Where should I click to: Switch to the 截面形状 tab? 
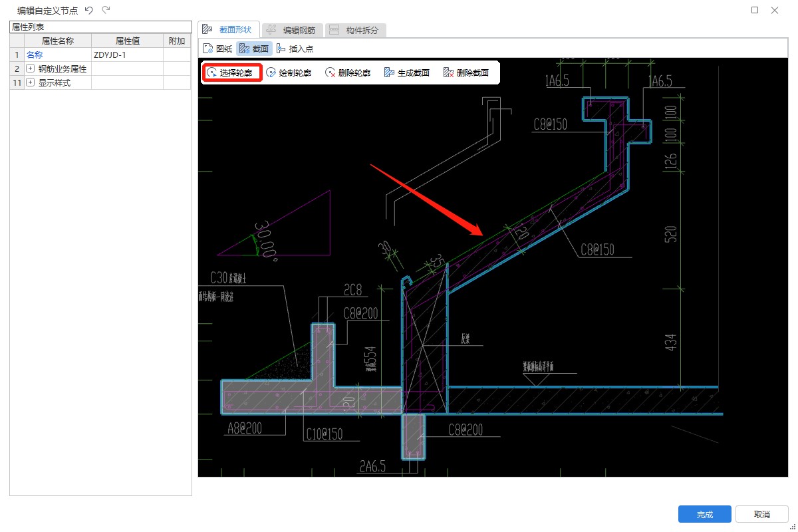pyautogui.click(x=227, y=29)
